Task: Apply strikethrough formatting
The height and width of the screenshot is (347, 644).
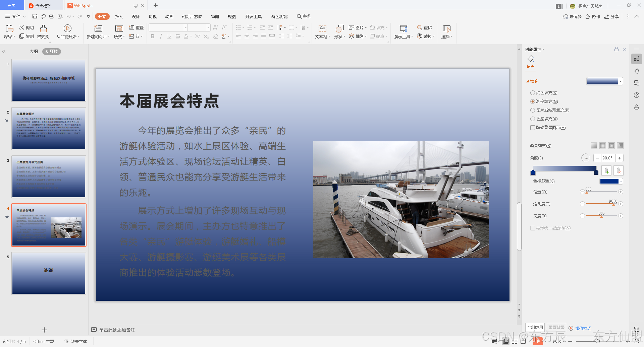Action: pos(178,36)
